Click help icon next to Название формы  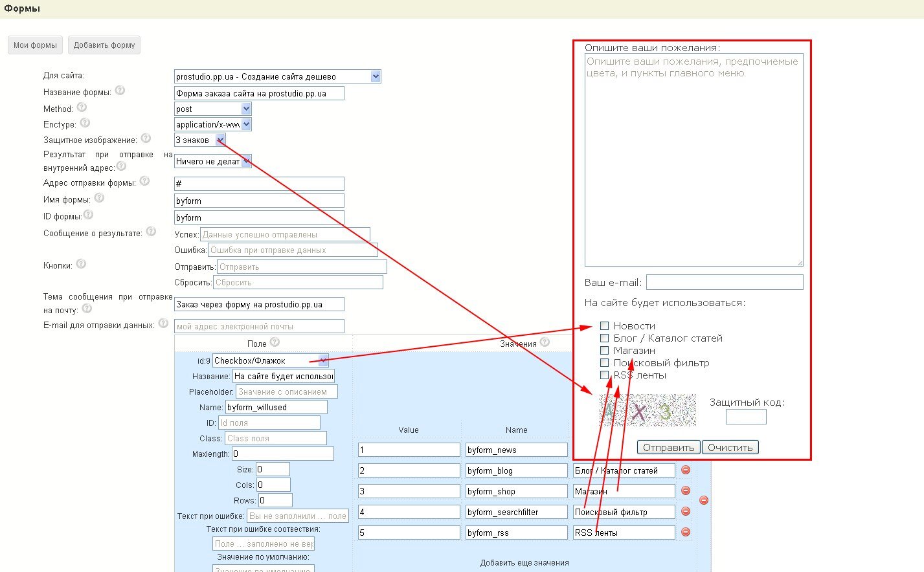120,91
